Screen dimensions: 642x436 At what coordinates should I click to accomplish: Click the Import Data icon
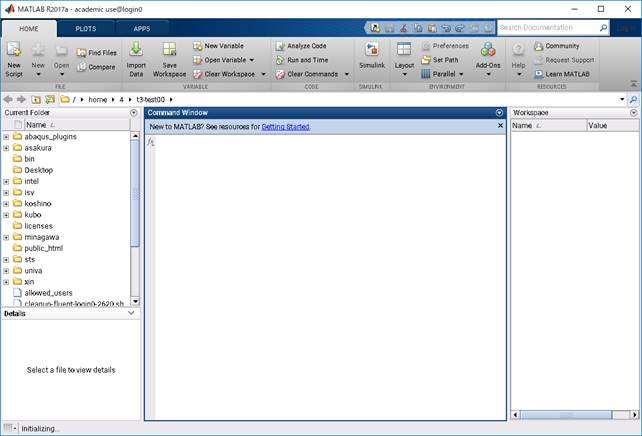[x=136, y=50]
